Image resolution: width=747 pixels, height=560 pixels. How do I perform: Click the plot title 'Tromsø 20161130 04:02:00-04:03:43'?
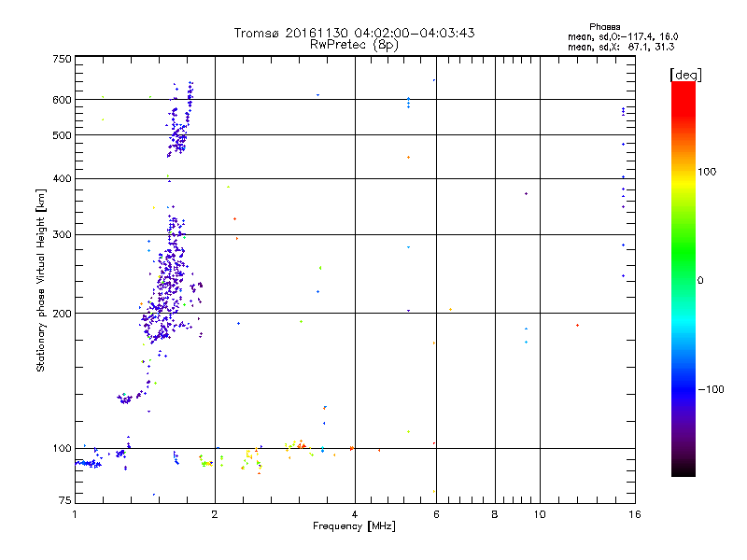pos(355,33)
